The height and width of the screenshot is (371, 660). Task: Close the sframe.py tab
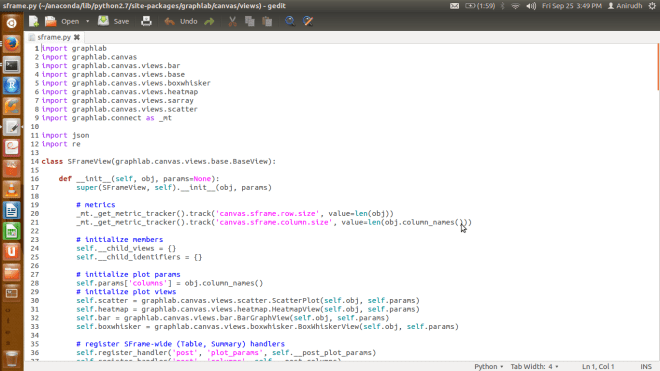click(x=77, y=37)
